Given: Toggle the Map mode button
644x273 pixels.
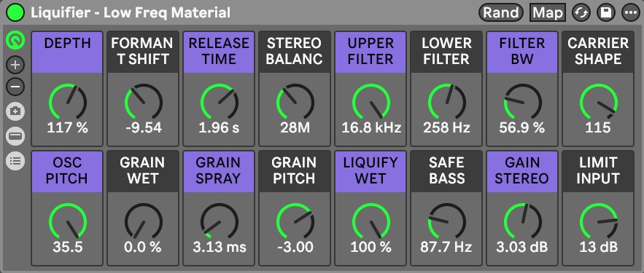Looking at the screenshot, I should [548, 12].
